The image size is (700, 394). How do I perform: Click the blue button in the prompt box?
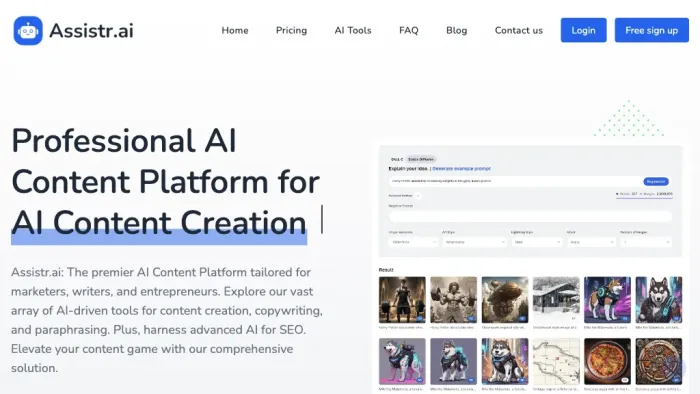coord(656,182)
